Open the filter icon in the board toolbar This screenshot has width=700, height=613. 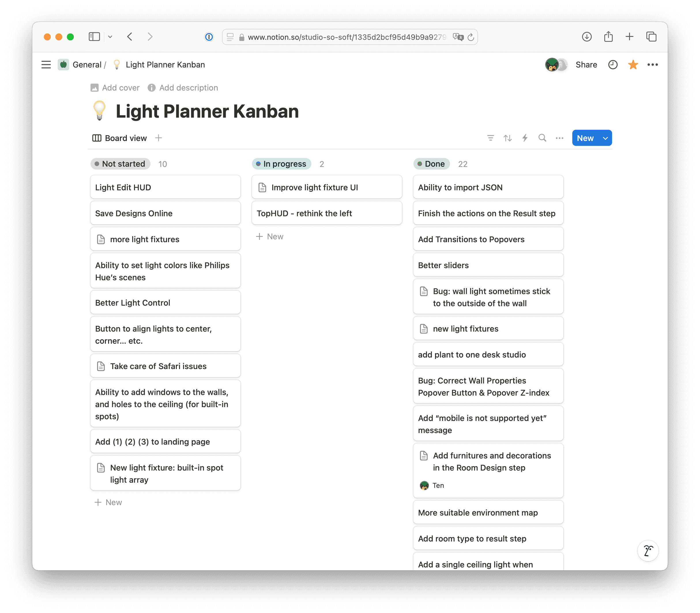pyautogui.click(x=490, y=138)
